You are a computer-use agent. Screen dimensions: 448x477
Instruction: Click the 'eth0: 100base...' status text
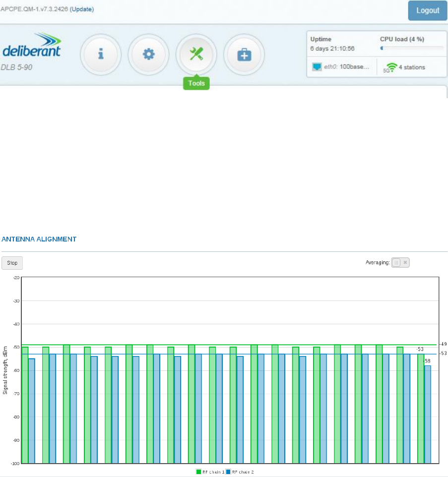[346, 66]
